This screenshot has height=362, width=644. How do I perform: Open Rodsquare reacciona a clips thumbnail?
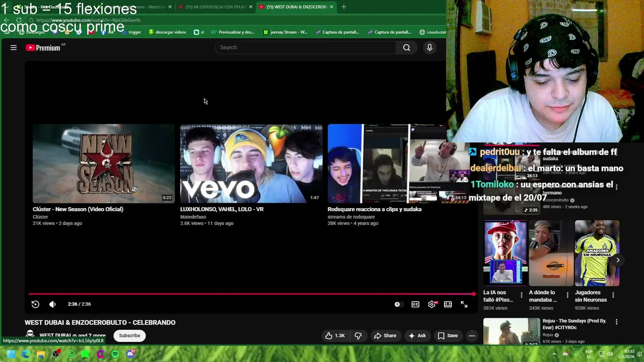pyautogui.click(x=386, y=163)
